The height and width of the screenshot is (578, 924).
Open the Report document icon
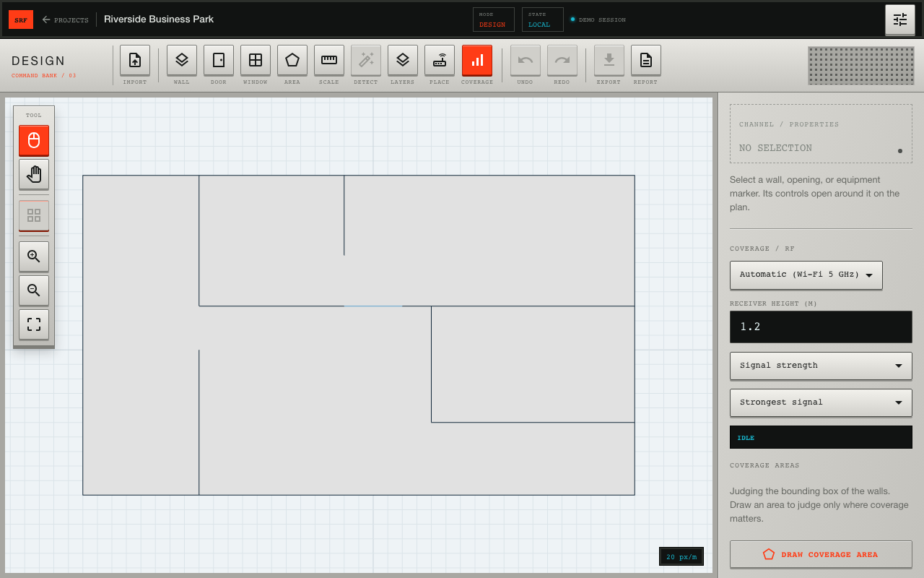pyautogui.click(x=646, y=61)
